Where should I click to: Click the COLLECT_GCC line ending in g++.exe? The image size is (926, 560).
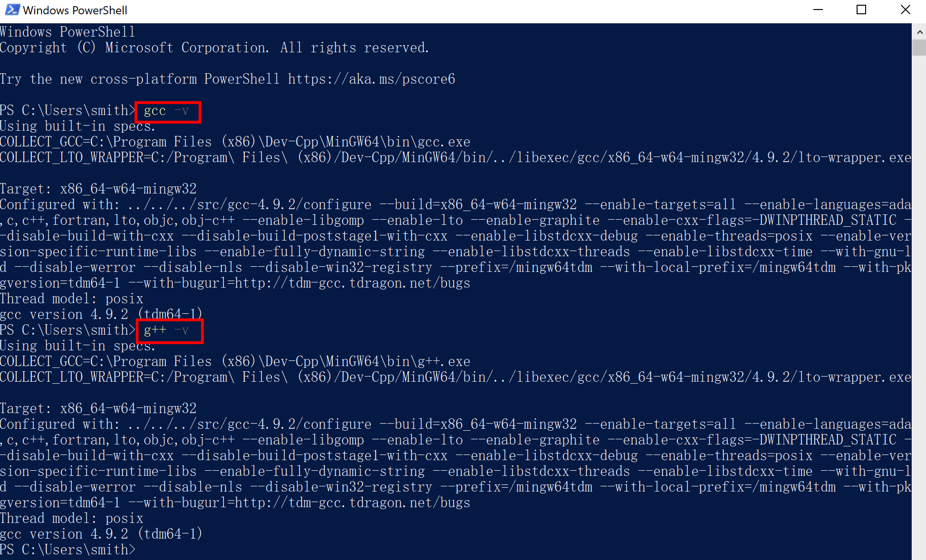pyautogui.click(x=235, y=362)
